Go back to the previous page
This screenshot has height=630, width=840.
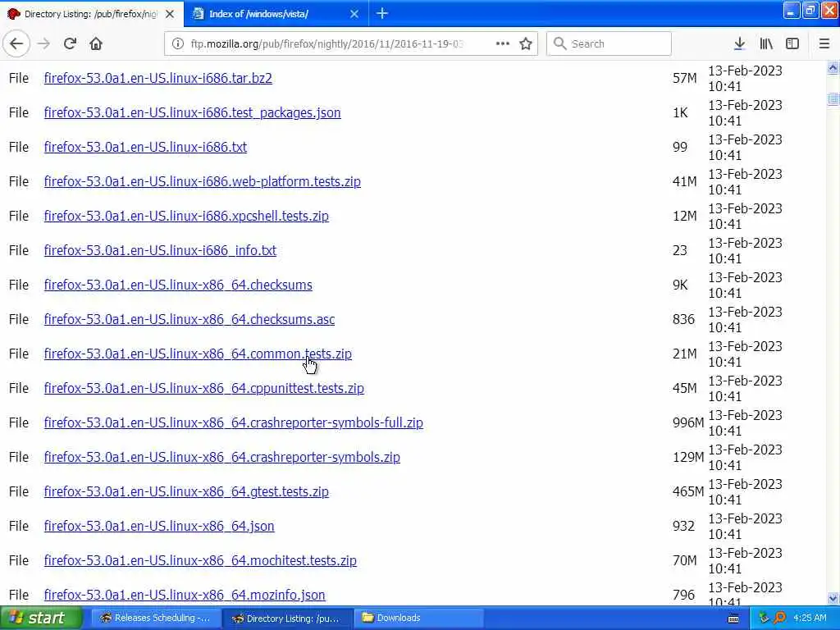(16, 43)
